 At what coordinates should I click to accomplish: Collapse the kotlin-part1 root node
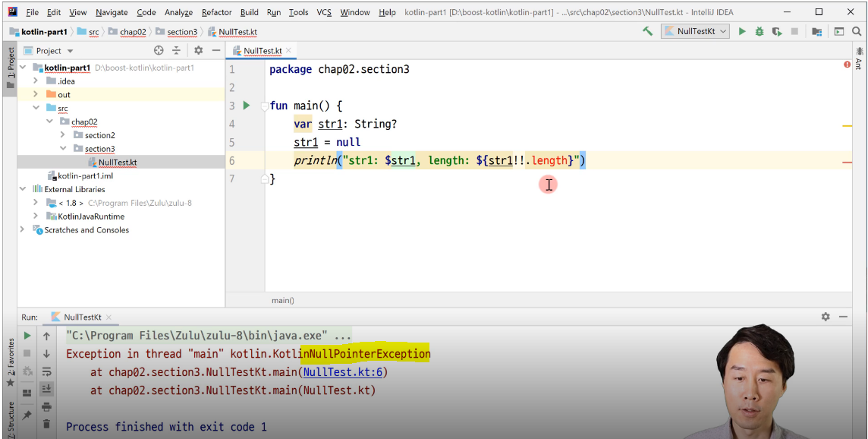[x=23, y=68]
